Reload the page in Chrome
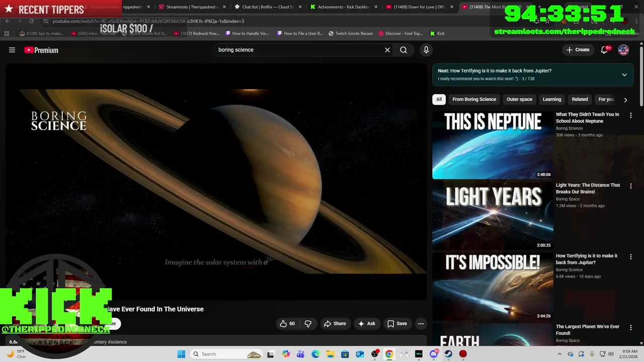 (31, 21)
